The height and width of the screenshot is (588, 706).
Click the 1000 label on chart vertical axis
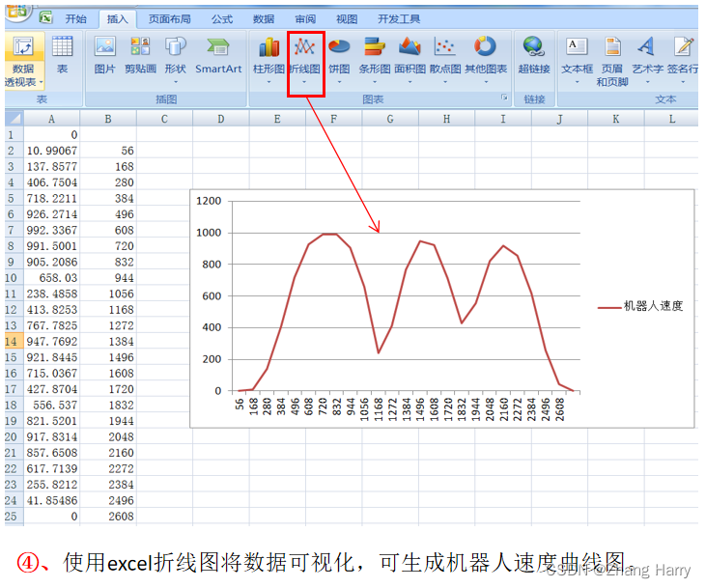point(209,233)
